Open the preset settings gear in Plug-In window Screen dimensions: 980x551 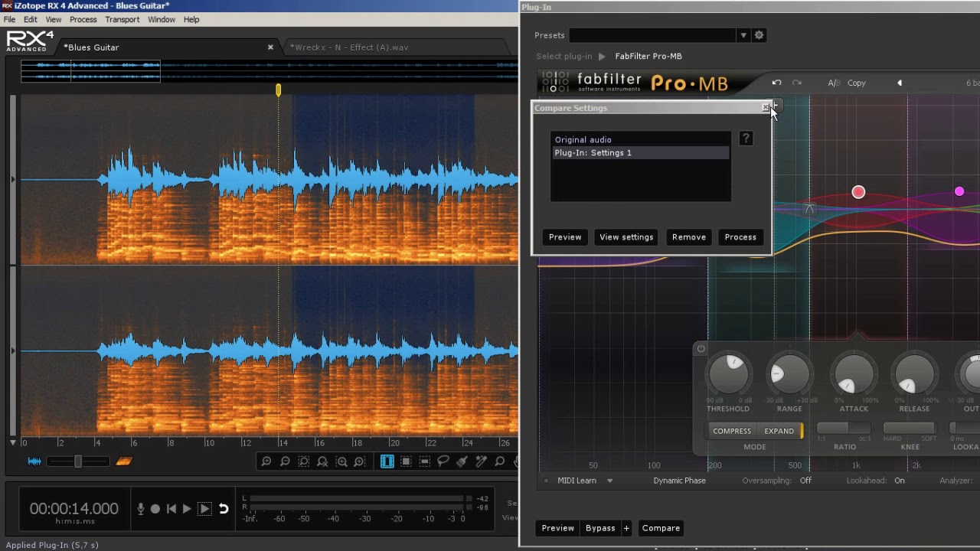tap(759, 35)
